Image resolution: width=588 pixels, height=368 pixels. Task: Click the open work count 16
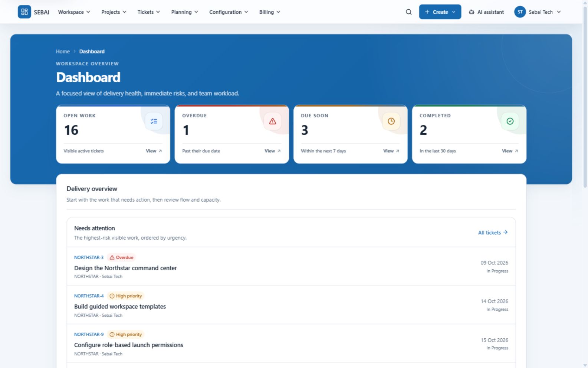71,130
